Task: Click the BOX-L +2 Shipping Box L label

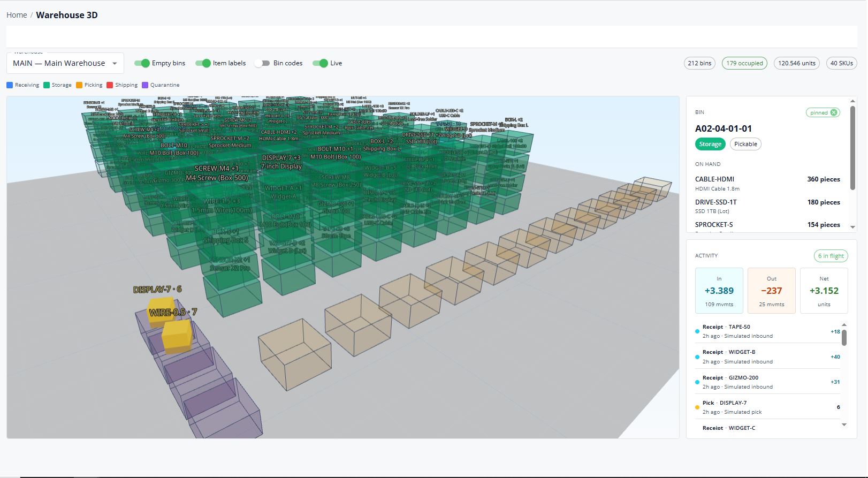Action: click(382, 145)
